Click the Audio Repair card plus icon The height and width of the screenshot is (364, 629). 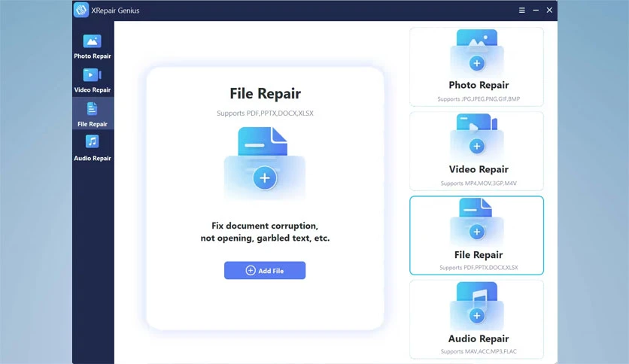coord(477,316)
